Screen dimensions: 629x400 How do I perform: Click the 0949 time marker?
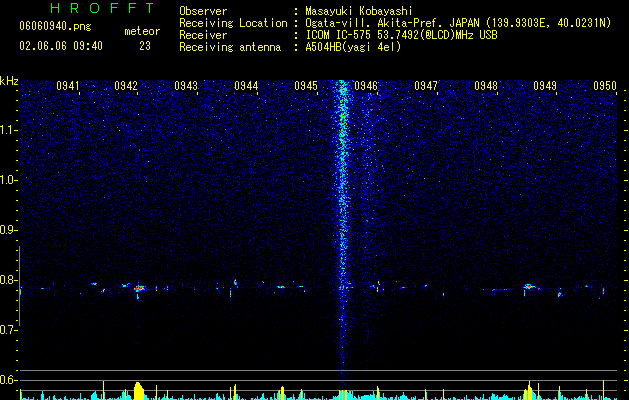[x=545, y=86]
